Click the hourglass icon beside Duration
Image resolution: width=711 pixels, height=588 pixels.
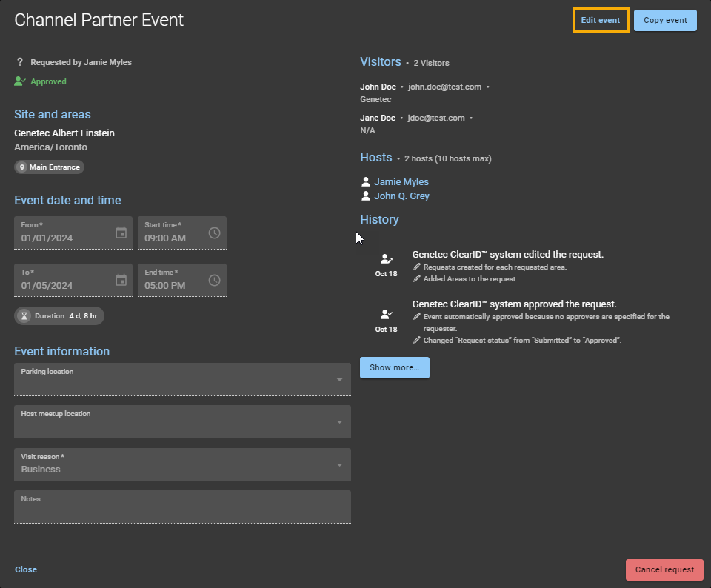(24, 315)
